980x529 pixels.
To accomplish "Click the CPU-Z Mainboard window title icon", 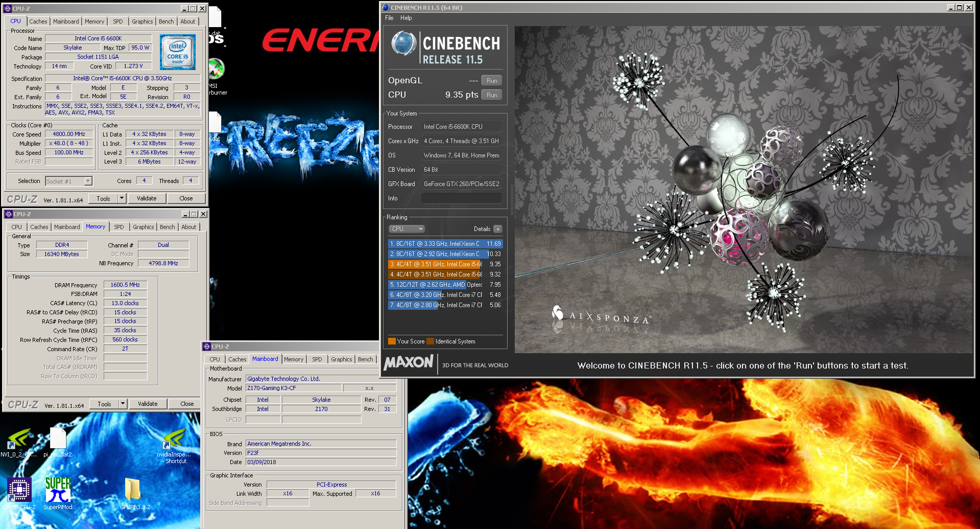I will (x=207, y=347).
